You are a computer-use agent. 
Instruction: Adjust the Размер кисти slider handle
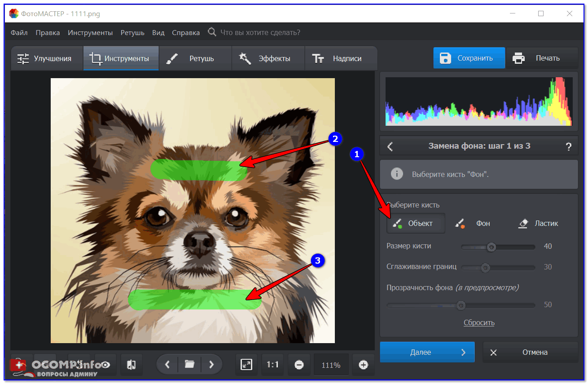(491, 247)
